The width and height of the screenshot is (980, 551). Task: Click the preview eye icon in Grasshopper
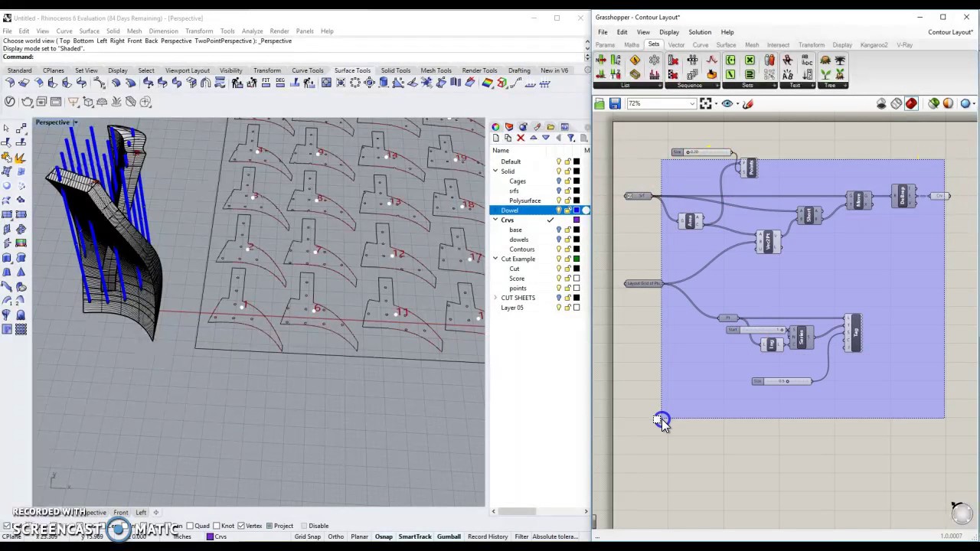(x=727, y=103)
